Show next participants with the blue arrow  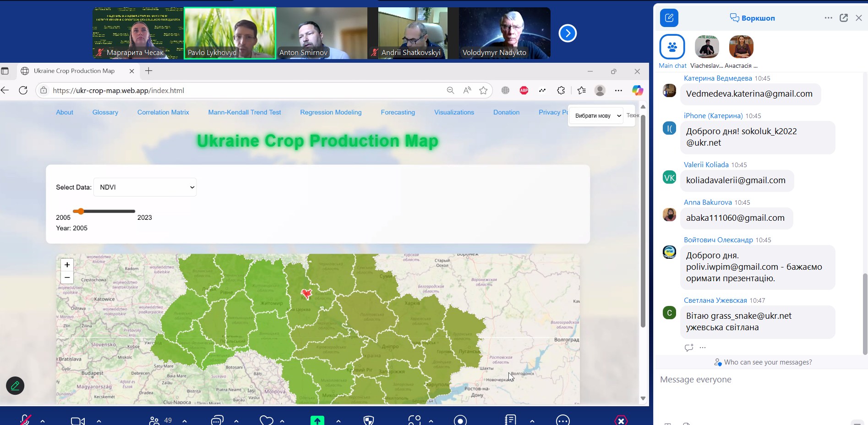pos(568,33)
